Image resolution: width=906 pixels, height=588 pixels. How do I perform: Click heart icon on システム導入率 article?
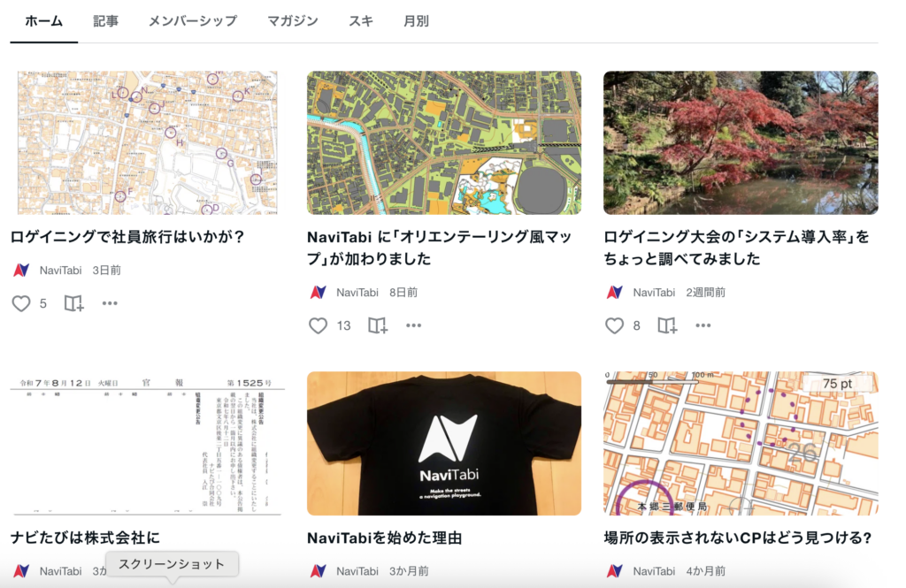click(x=615, y=325)
